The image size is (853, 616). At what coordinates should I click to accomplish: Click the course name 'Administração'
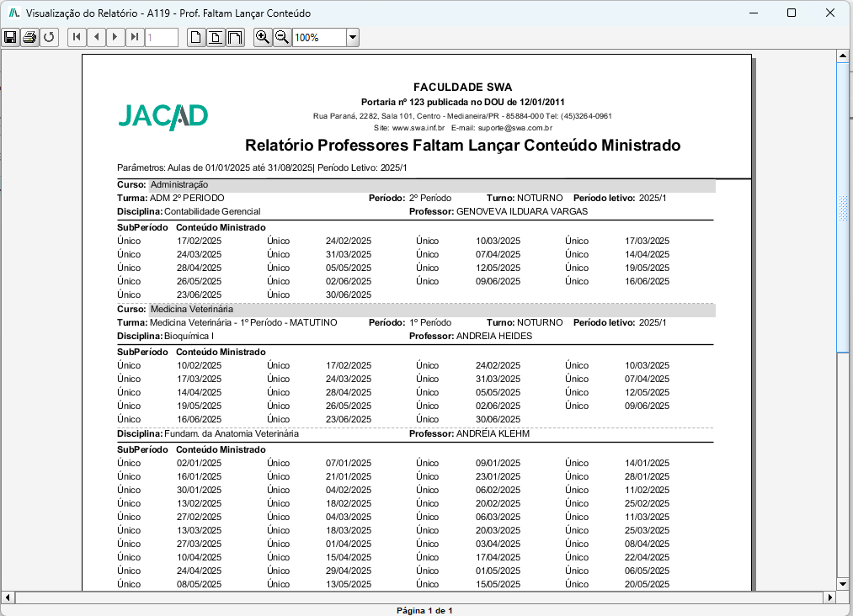point(179,185)
